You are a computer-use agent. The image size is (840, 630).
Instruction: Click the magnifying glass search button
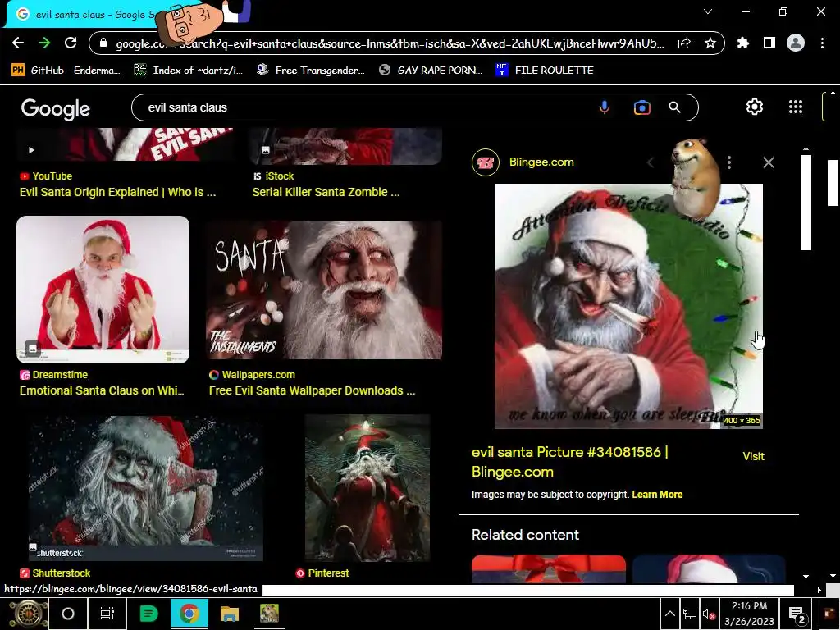[x=675, y=107]
